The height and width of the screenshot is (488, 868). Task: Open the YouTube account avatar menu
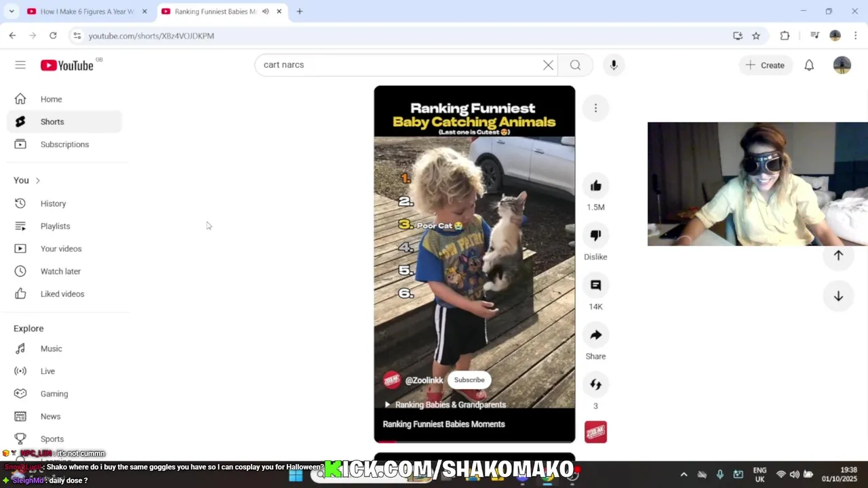tap(842, 65)
